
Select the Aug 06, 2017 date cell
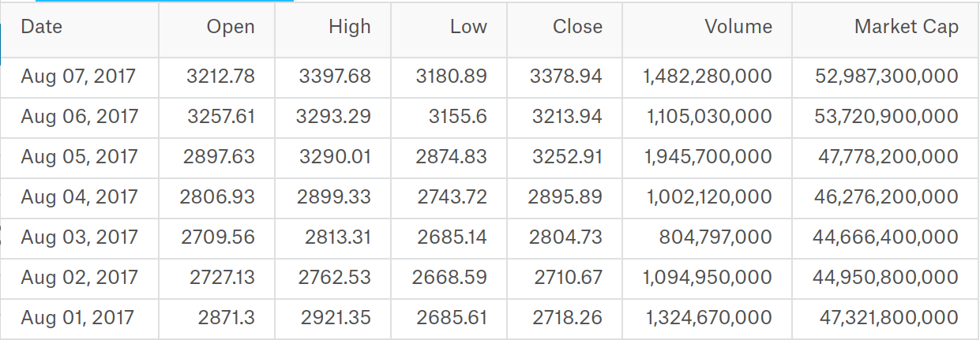(79, 117)
